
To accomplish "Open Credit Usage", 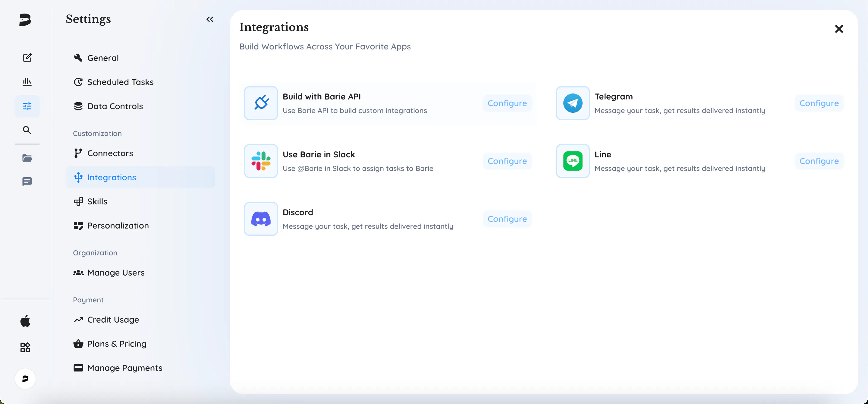I will 140,319.
